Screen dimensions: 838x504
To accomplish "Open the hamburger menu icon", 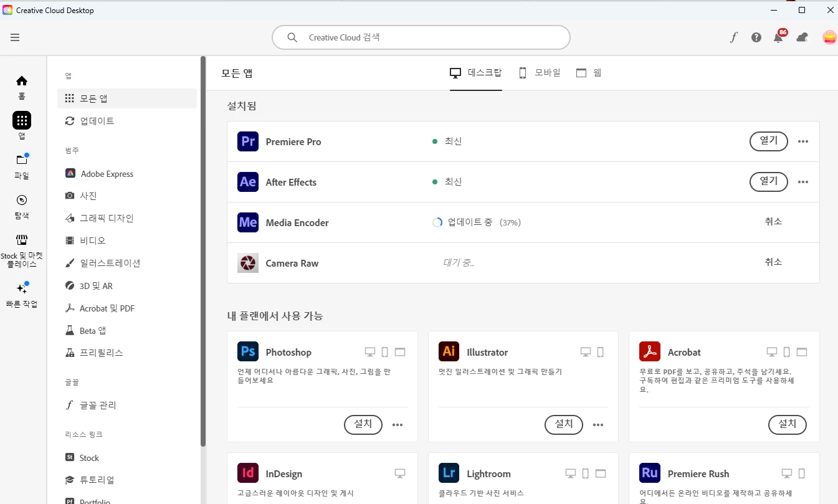I will [x=15, y=37].
